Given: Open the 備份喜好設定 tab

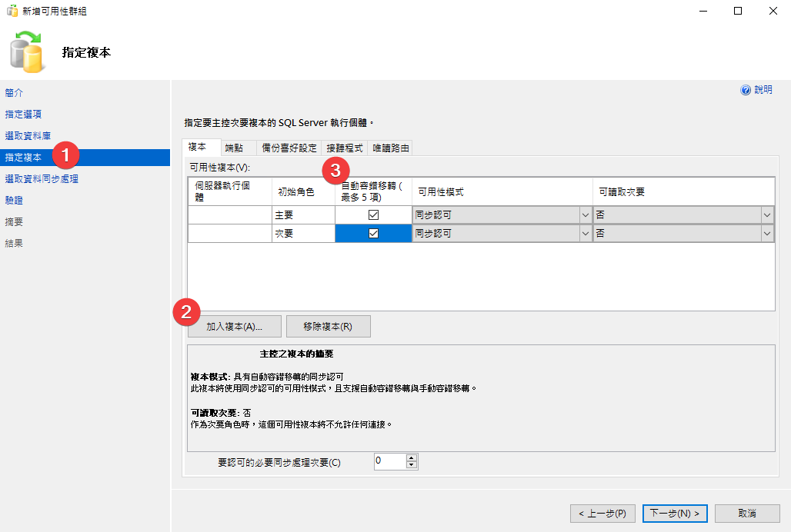Looking at the screenshot, I should [289, 148].
